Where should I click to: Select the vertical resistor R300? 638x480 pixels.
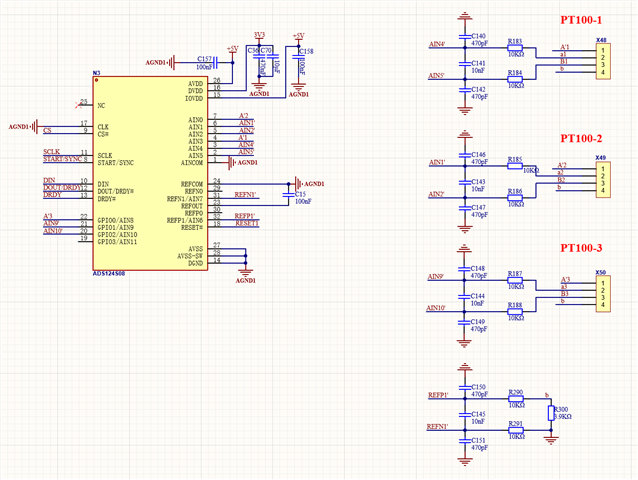(551, 413)
